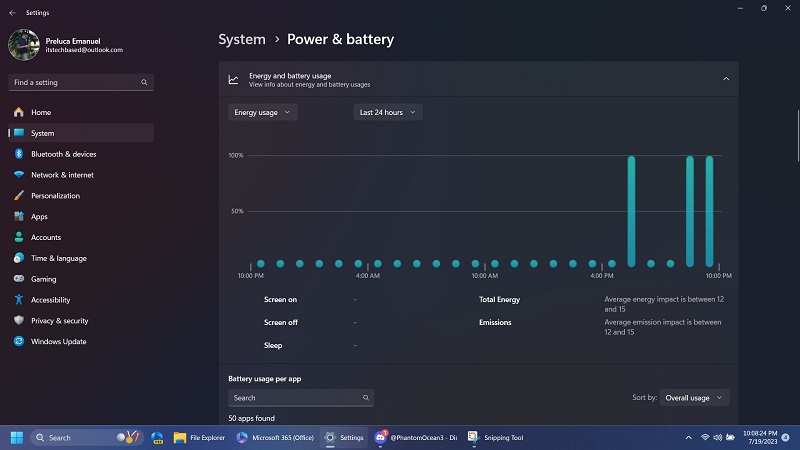Click the System breadcrumb link
Viewport: 800px width, 450px height.
point(240,40)
